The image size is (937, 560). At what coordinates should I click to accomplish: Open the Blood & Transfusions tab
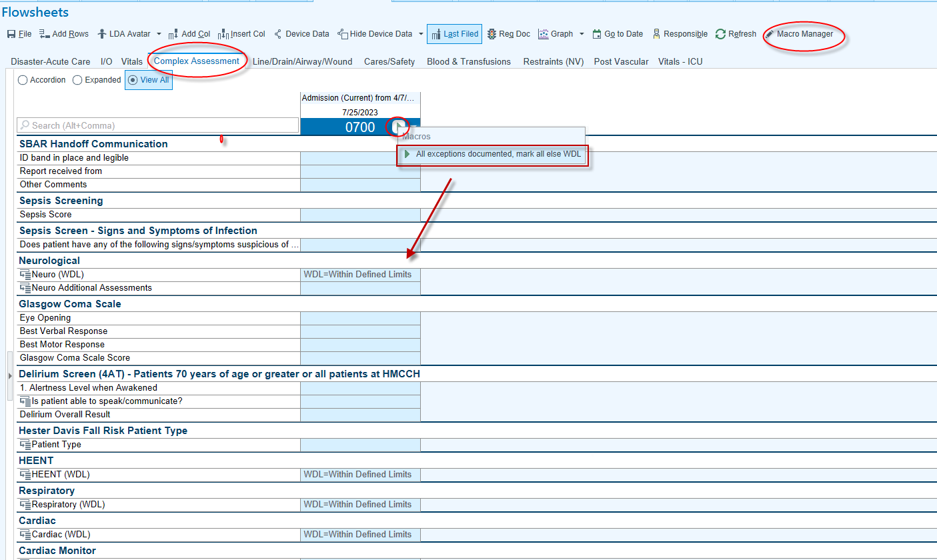pyautogui.click(x=469, y=61)
